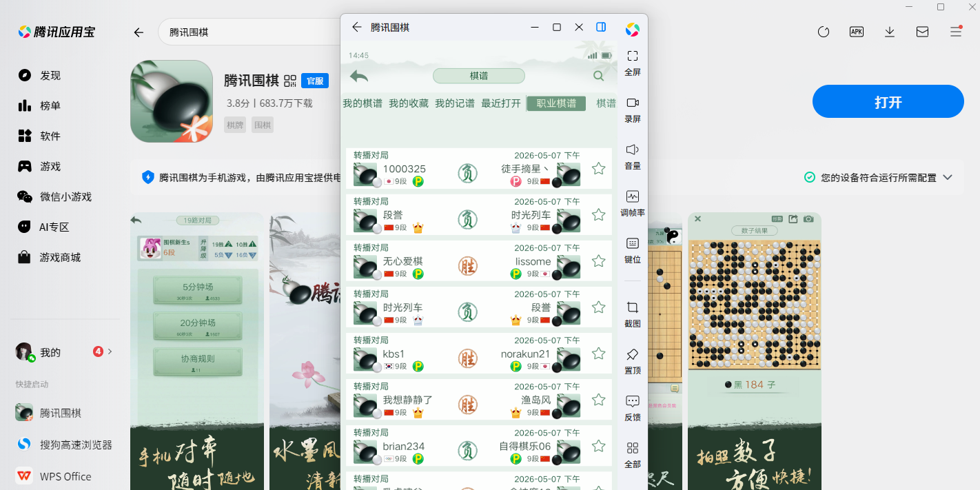Favorite the 时光列车 vs 段誉 game
Image resolution: width=980 pixels, height=490 pixels.
(599, 307)
